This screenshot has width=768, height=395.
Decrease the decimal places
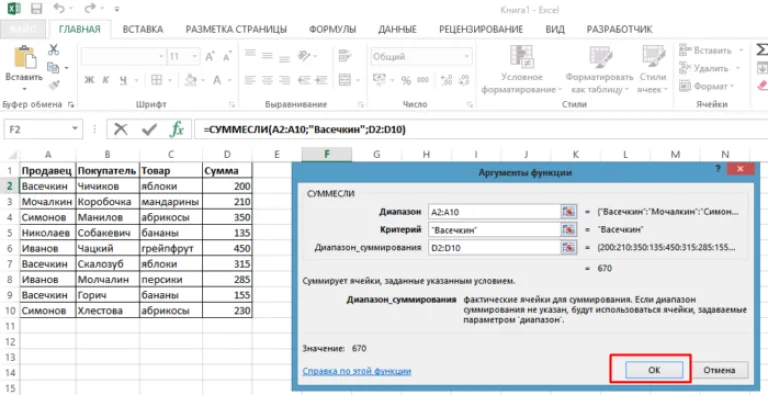[463, 80]
